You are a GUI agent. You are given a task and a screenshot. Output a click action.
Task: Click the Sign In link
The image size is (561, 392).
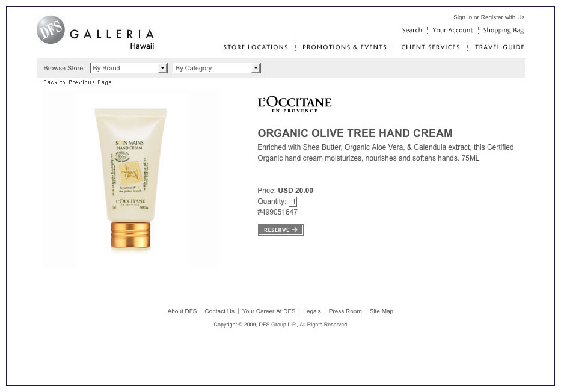point(462,17)
